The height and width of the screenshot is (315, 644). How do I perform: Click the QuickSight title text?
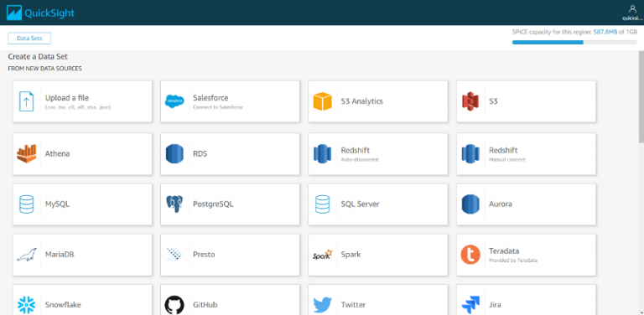[x=49, y=13]
